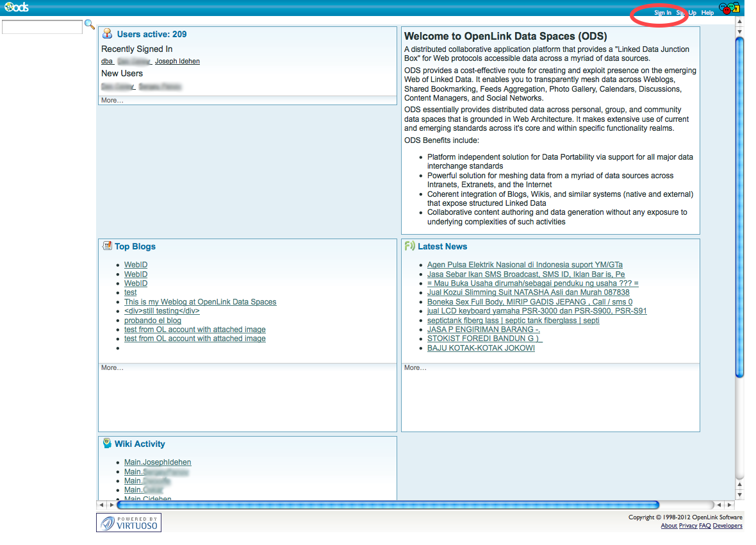Screen dimensions: 756x545
Task: Open the 'BAJU KOTAK-KOTAK JOKOWI' news link
Action: coord(481,348)
